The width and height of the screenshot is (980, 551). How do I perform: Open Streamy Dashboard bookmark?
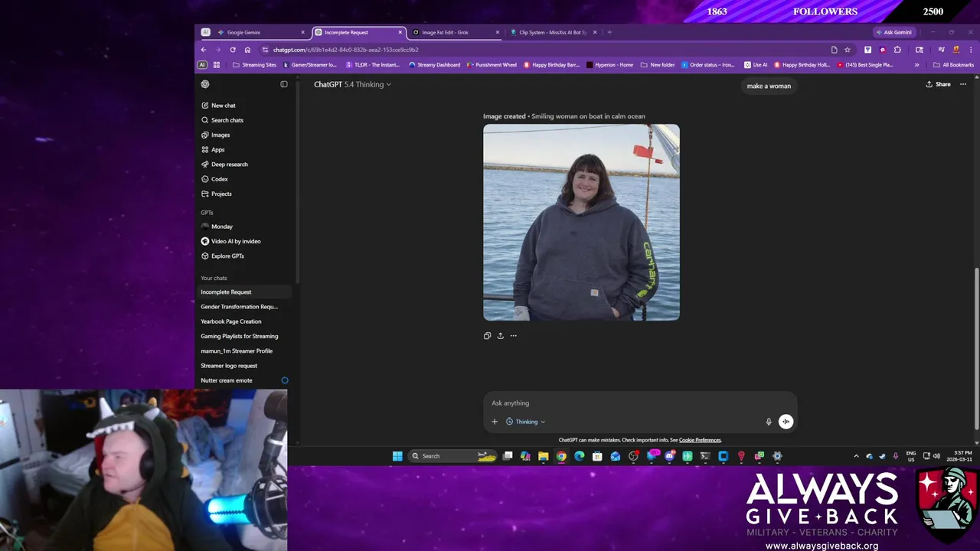(435, 65)
